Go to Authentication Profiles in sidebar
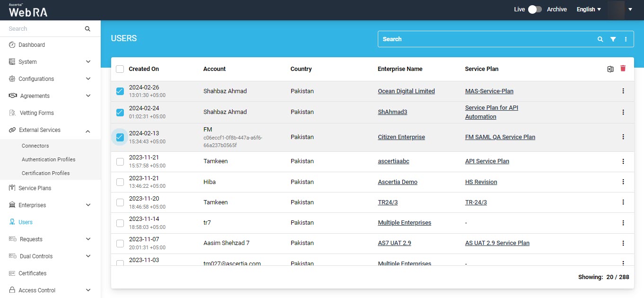 (48, 159)
